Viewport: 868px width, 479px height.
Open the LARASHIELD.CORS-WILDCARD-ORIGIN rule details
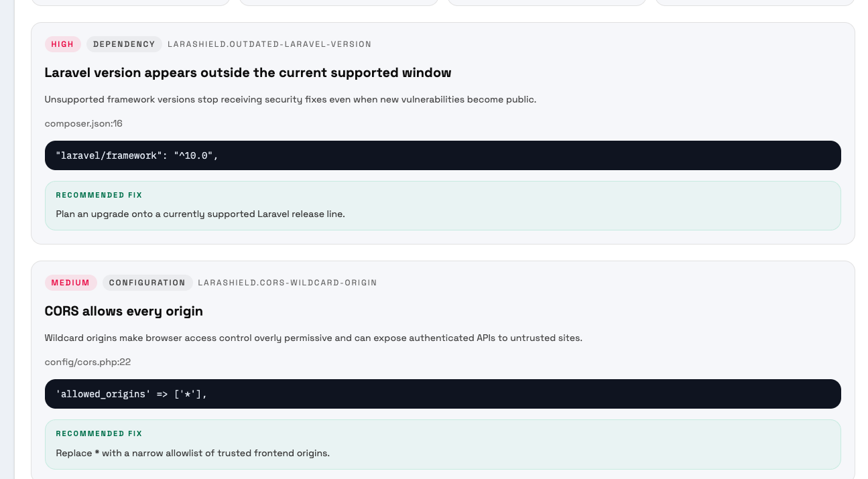click(x=287, y=283)
